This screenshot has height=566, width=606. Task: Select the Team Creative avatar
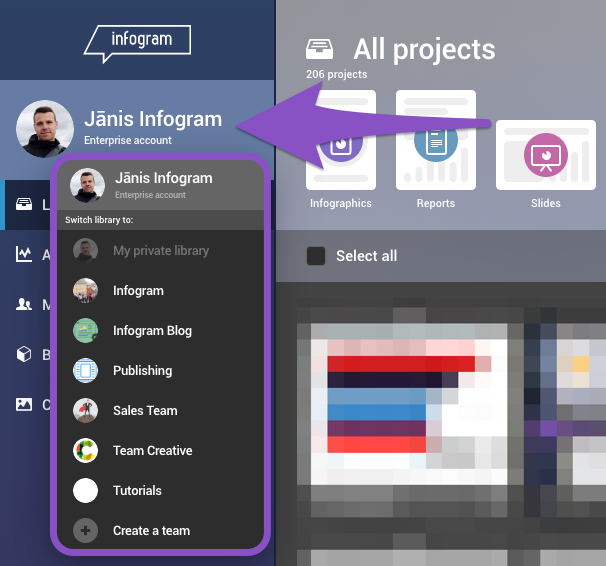(85, 450)
